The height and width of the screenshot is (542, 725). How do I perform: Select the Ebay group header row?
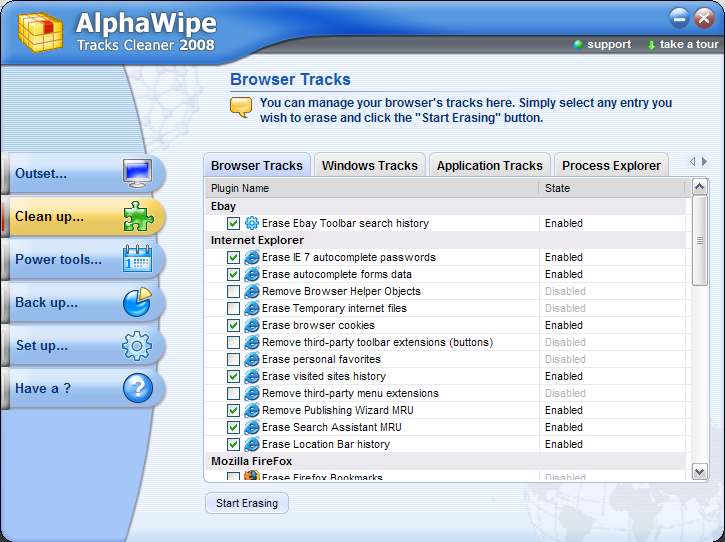(446, 206)
